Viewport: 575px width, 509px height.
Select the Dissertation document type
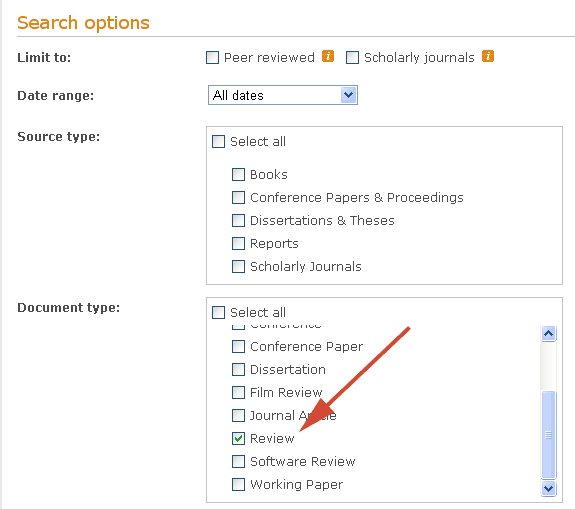point(238,370)
